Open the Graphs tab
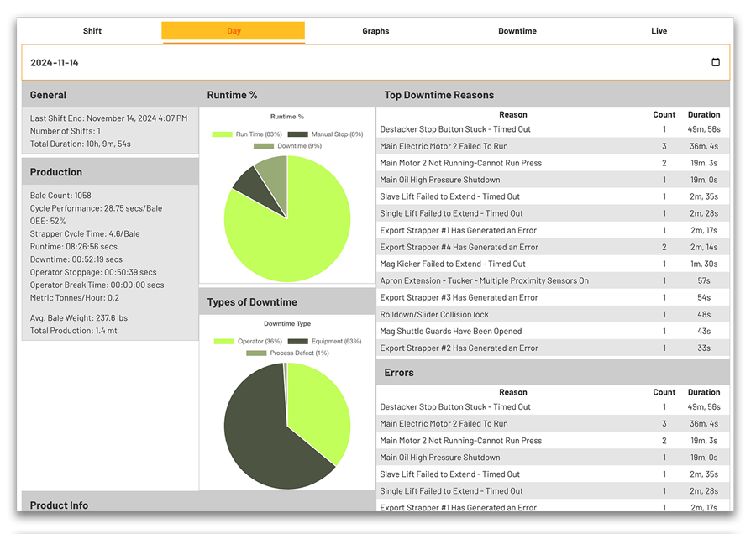The width and height of the screenshot is (756, 534). click(375, 31)
